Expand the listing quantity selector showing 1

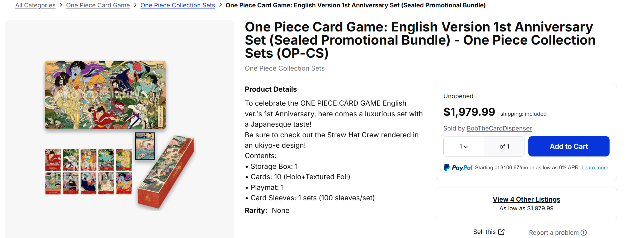[463, 146]
